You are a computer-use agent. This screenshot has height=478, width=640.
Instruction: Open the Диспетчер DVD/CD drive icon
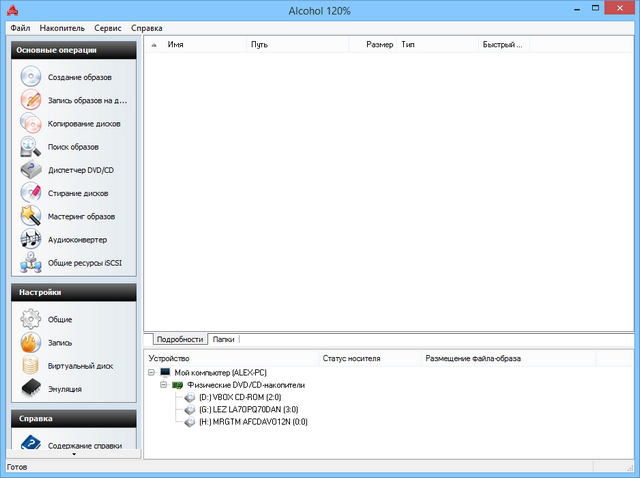30,170
